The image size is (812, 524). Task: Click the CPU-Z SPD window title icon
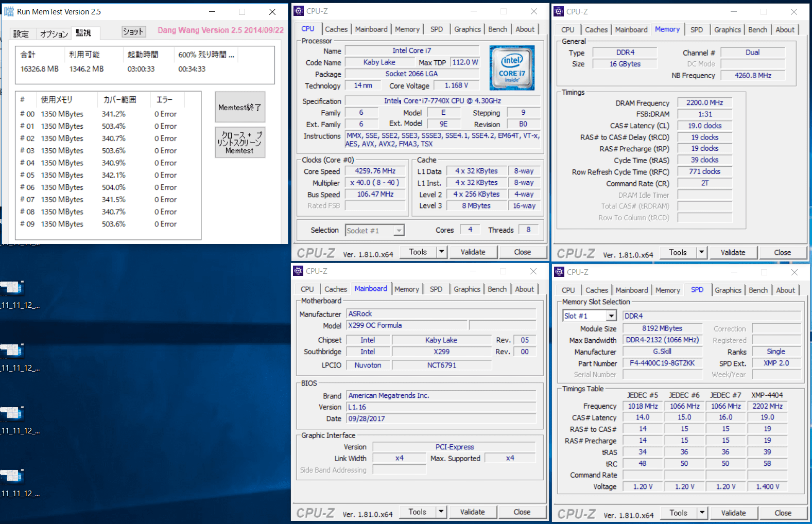coord(559,272)
